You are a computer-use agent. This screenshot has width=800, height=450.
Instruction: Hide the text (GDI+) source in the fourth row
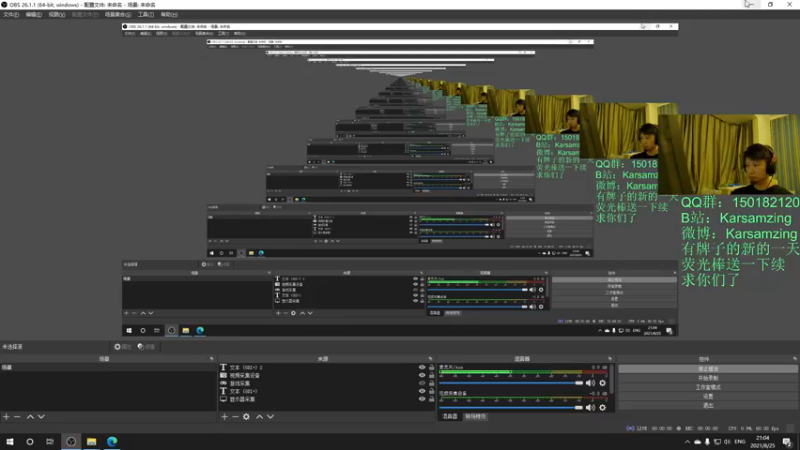click(422, 391)
